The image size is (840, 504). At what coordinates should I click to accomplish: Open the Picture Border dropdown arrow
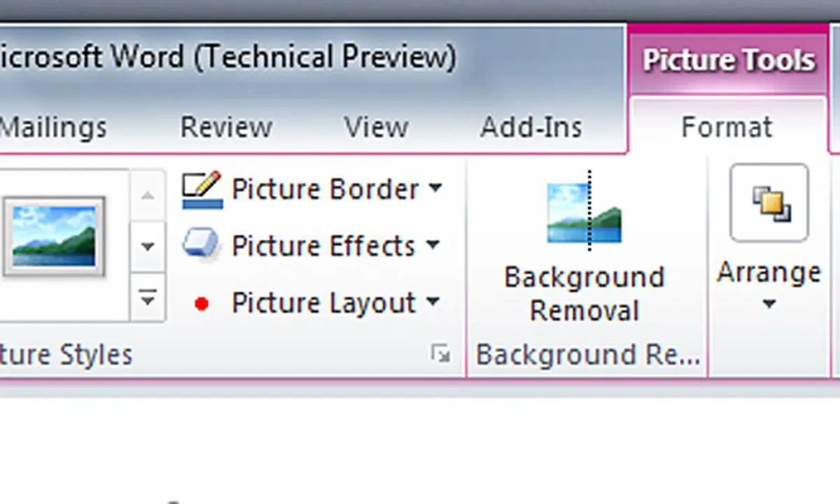tap(435, 188)
